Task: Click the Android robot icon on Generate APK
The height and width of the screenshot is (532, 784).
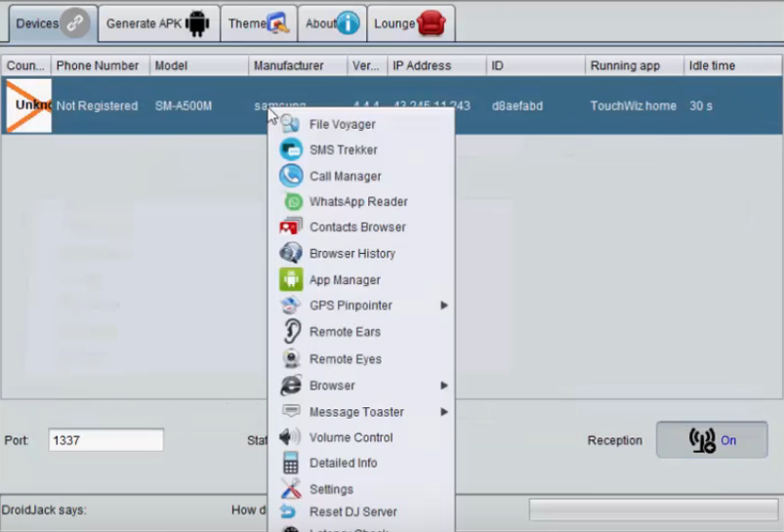Action: click(197, 23)
